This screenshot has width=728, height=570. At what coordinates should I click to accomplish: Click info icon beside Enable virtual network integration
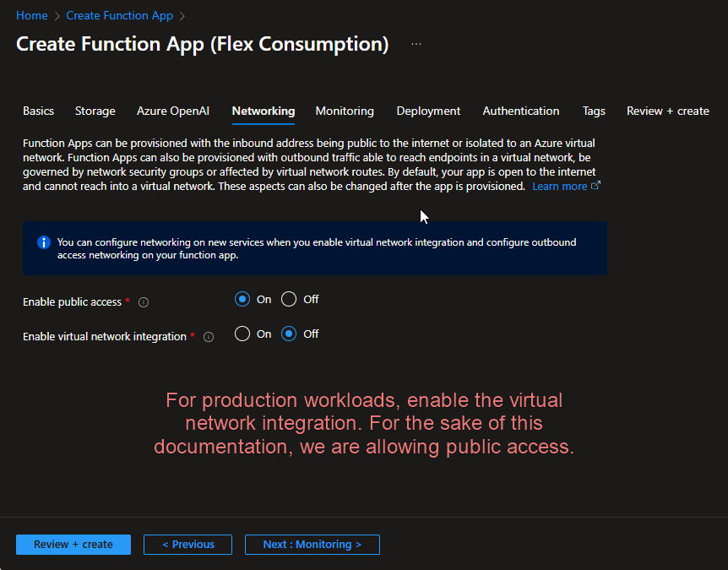(x=209, y=337)
